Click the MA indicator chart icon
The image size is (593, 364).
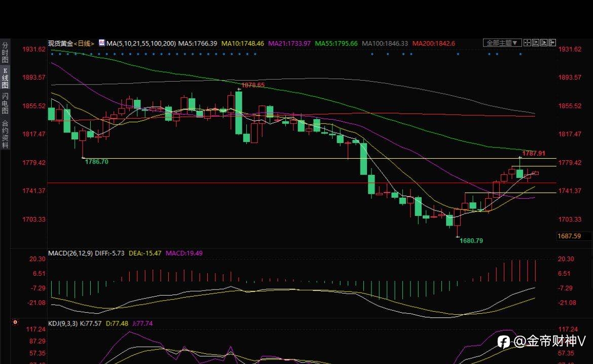pos(102,43)
